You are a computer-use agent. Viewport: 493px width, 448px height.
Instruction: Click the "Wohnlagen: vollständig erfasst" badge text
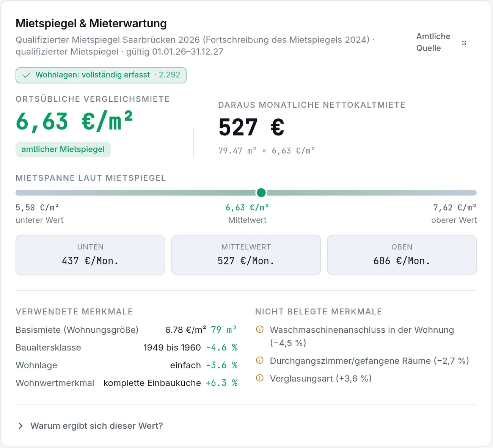(x=93, y=75)
